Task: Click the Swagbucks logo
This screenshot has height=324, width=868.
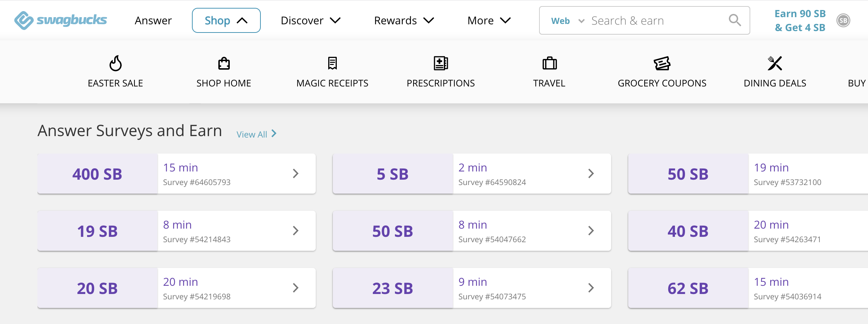Action: point(61,20)
